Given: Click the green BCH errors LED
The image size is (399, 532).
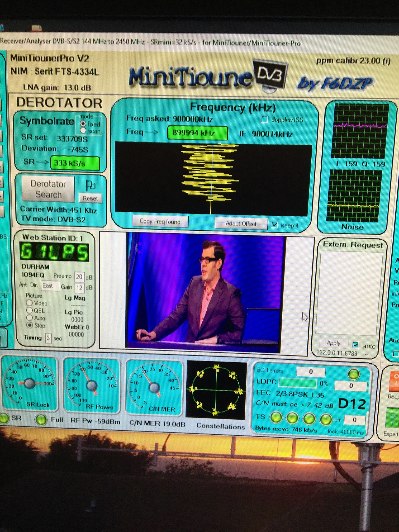Looking at the screenshot, I should [x=354, y=374].
